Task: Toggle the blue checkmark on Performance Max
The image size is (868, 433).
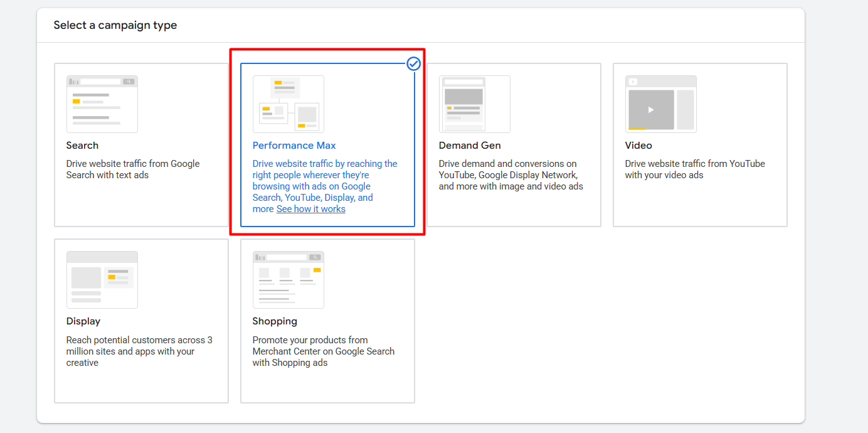Action: (413, 63)
